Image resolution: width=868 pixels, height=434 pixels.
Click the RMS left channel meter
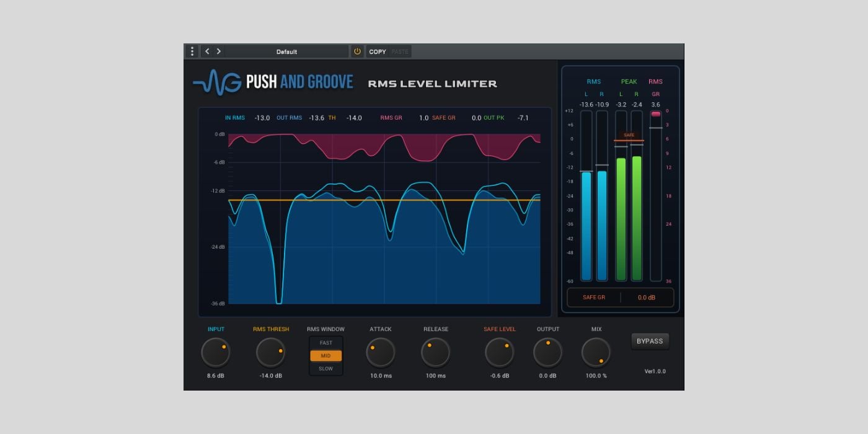[587, 196]
